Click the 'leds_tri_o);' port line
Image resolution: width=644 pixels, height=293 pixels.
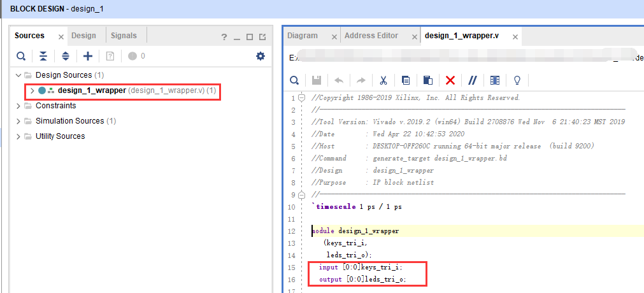click(x=349, y=255)
